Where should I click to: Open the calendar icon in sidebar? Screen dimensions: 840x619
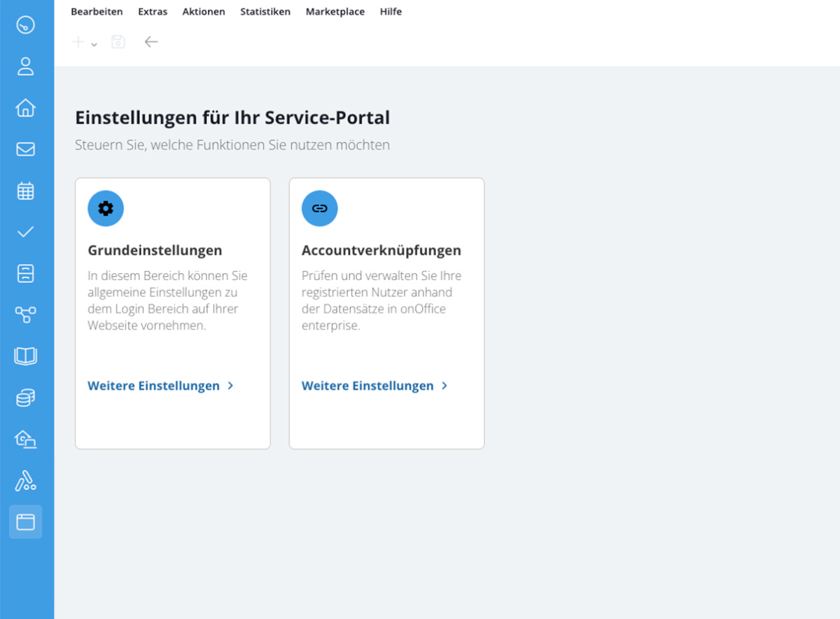coord(25,190)
